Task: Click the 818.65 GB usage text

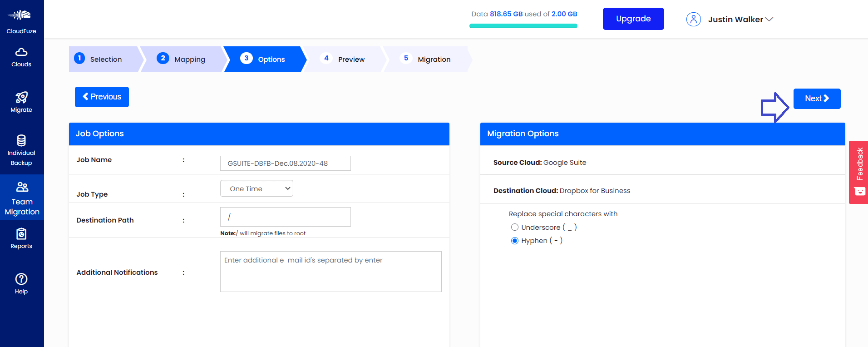Action: click(506, 14)
